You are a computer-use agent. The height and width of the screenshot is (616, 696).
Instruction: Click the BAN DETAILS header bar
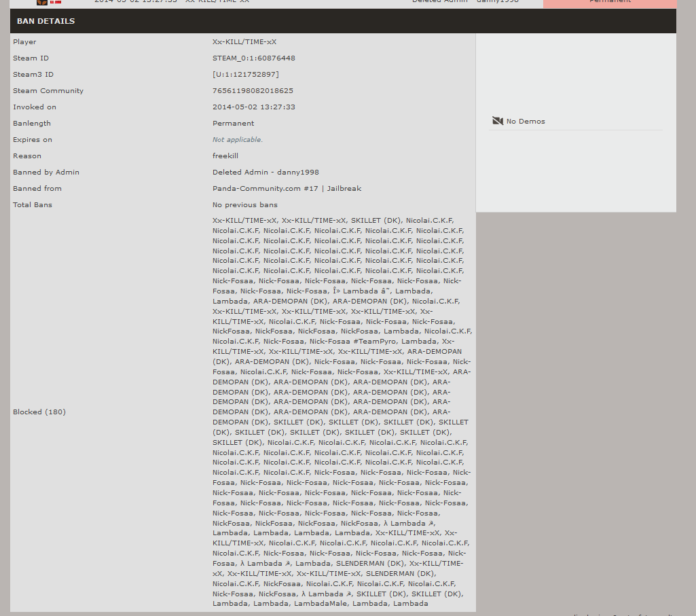pyautogui.click(x=343, y=21)
